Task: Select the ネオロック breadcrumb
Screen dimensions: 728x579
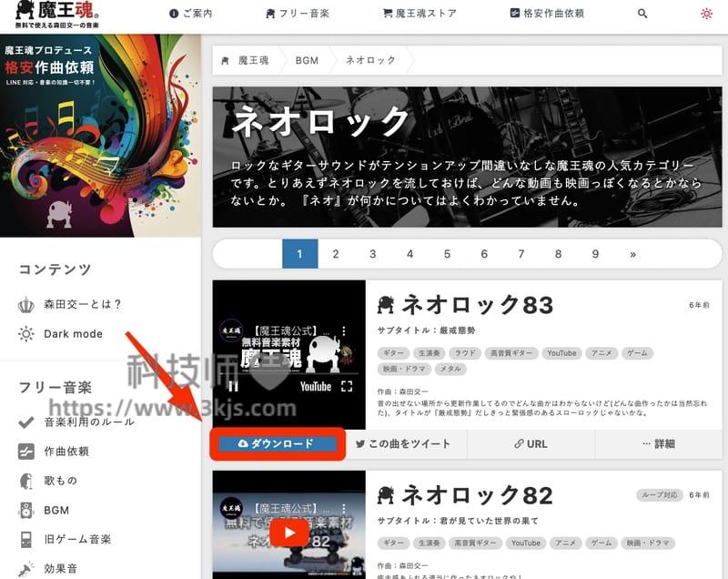Action: click(x=370, y=60)
